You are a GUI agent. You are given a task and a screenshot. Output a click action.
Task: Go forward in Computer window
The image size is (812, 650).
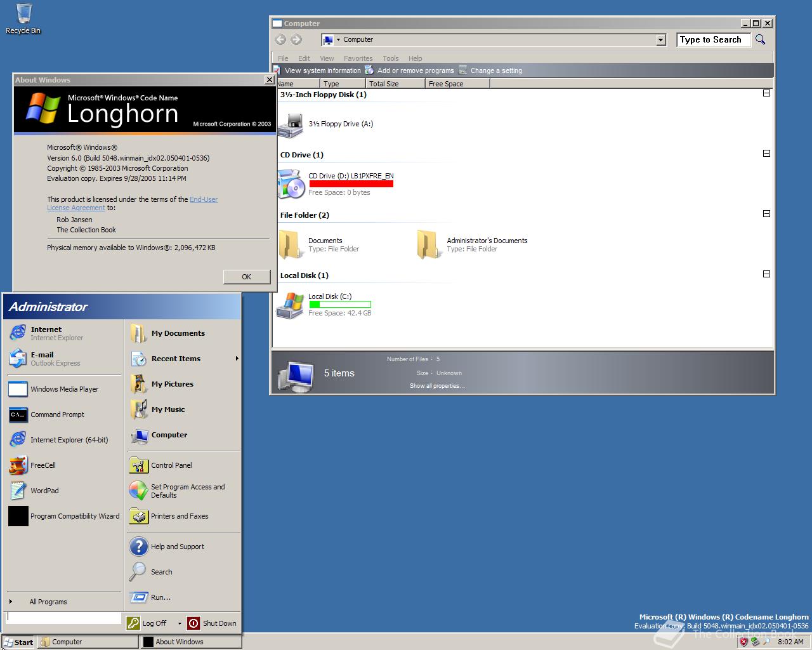click(x=296, y=39)
